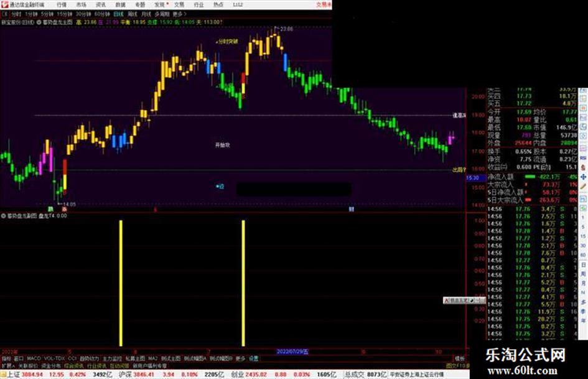The height and width of the screenshot is (379, 588).
Task: Switch to the 60分钟 period tab
Action: [x=102, y=14]
